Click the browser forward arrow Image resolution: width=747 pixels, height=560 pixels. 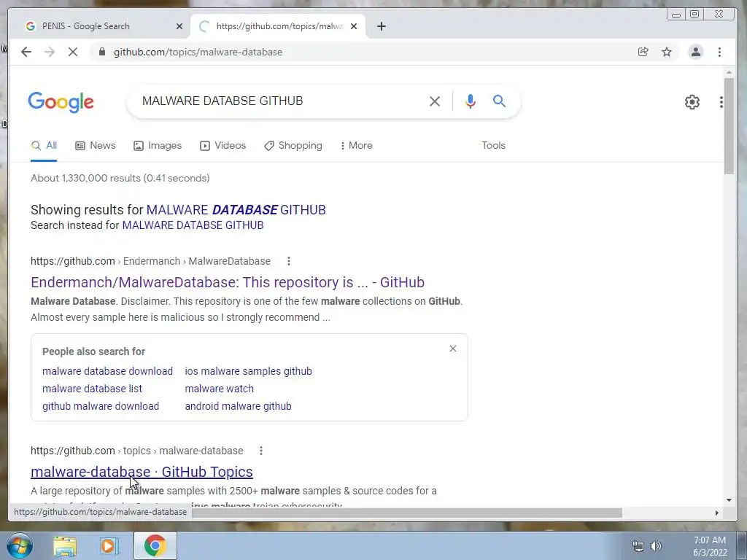(x=50, y=52)
